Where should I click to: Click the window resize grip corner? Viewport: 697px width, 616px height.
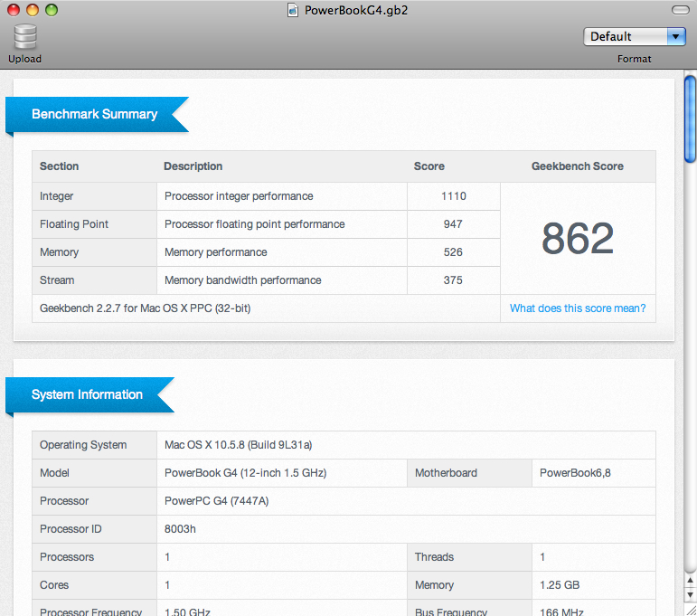point(691,611)
